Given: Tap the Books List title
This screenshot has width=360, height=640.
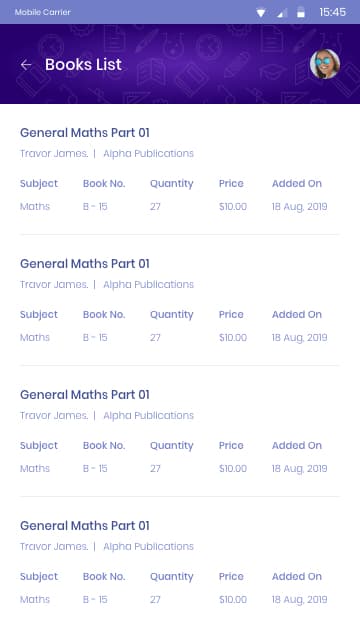Looking at the screenshot, I should [x=83, y=64].
